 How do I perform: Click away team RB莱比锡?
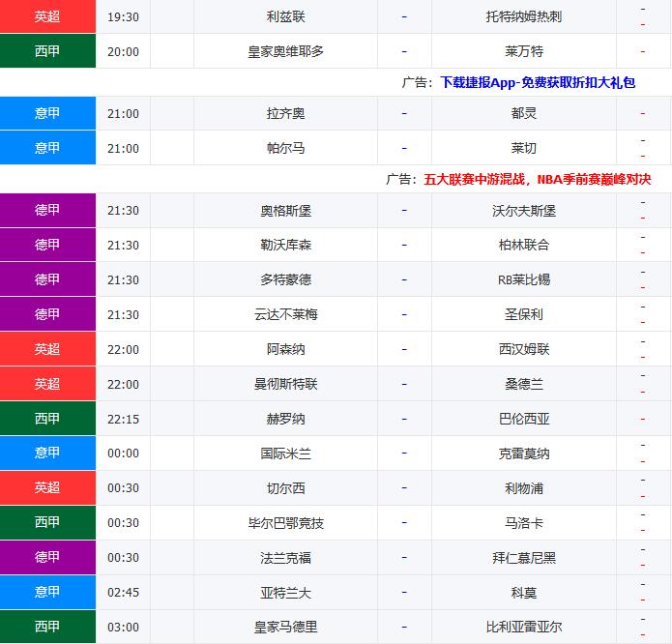click(524, 279)
